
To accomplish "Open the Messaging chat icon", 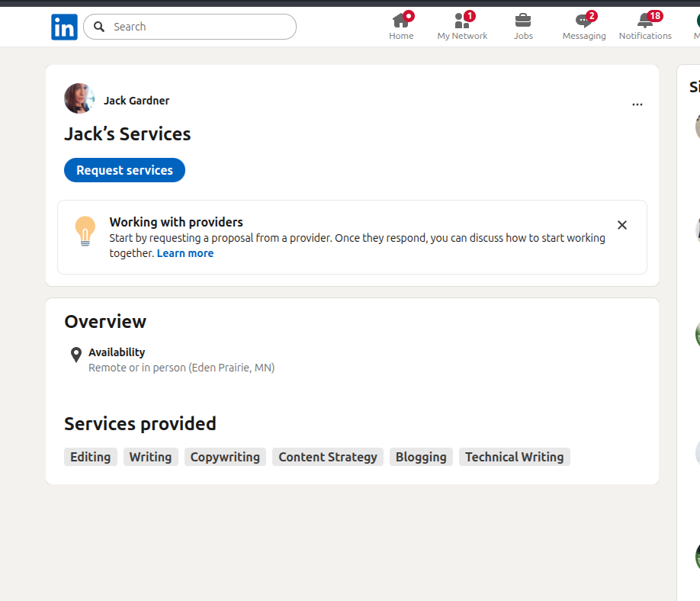I will [583, 21].
